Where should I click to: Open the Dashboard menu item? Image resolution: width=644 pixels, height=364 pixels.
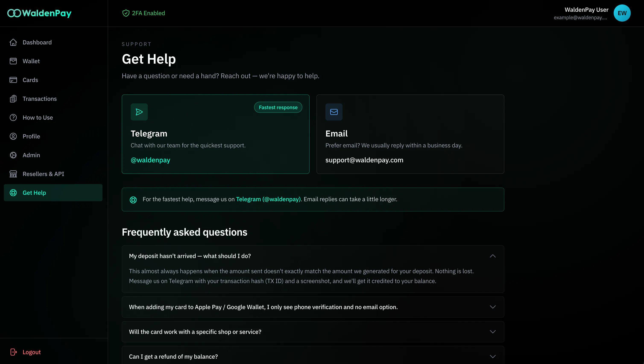tap(53, 42)
